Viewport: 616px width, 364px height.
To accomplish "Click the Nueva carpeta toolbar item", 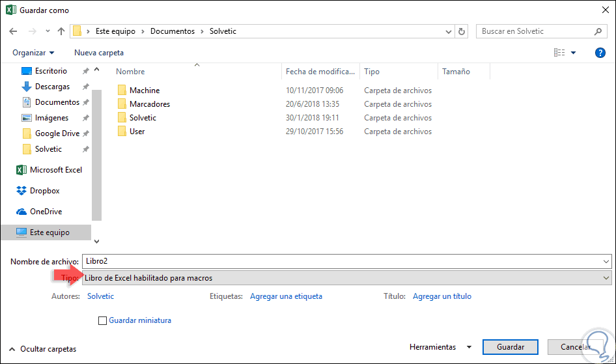I will [x=99, y=53].
